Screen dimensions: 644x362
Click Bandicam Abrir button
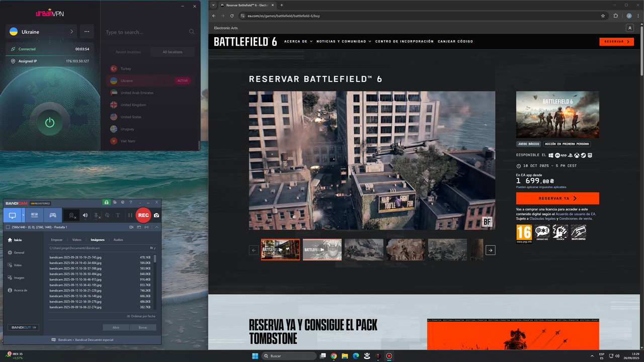tap(116, 327)
